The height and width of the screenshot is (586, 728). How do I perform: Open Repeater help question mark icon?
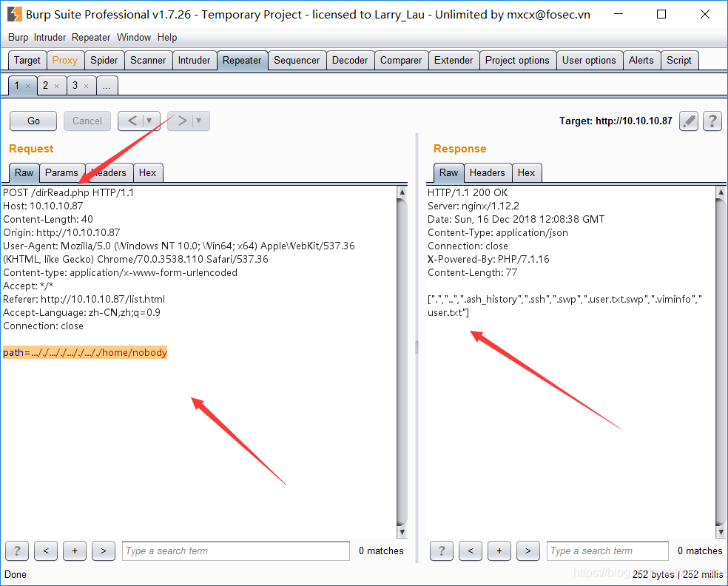click(712, 121)
